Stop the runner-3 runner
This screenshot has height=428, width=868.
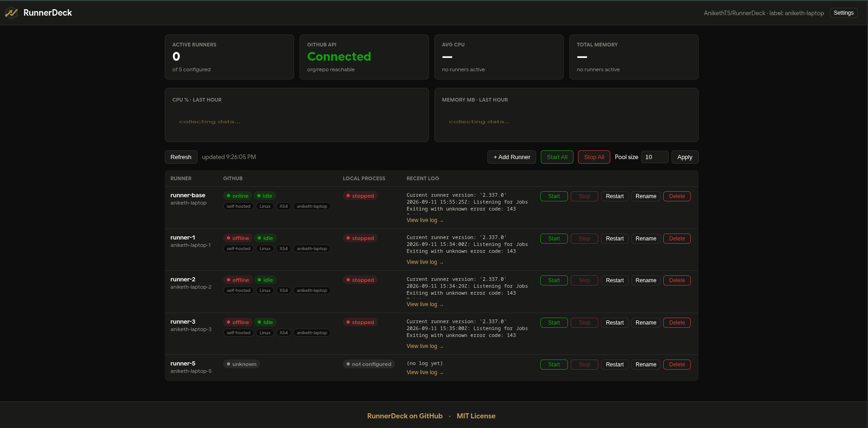(584, 323)
